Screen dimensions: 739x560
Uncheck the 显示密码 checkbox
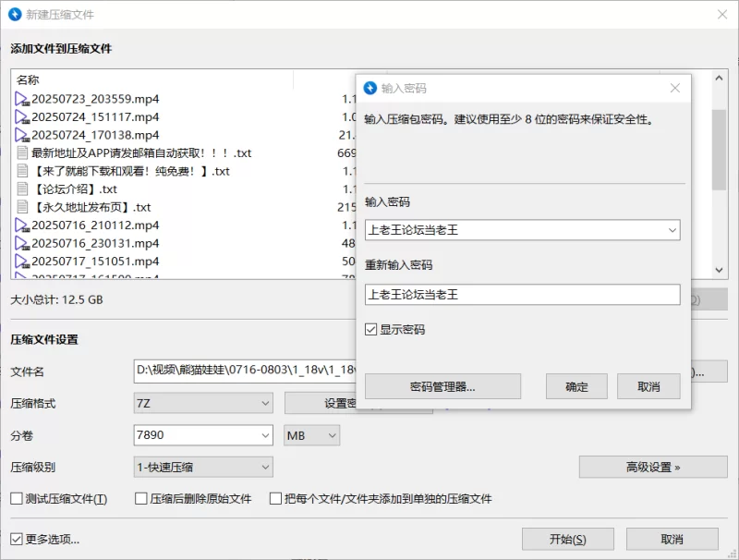(x=371, y=329)
